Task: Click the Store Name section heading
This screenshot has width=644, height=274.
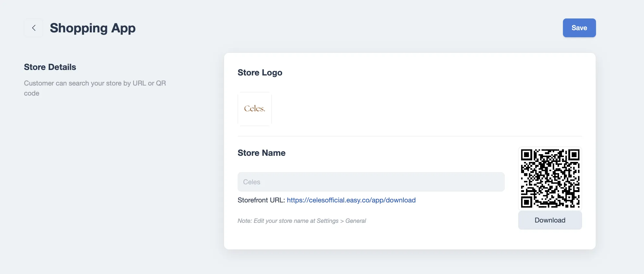Action: [261, 153]
